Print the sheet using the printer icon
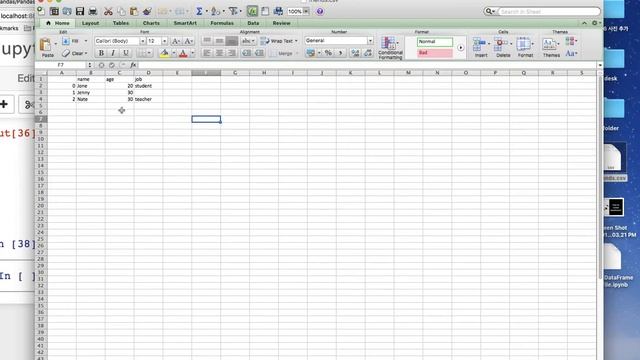640x360 pixels. pyautogui.click(x=93, y=11)
